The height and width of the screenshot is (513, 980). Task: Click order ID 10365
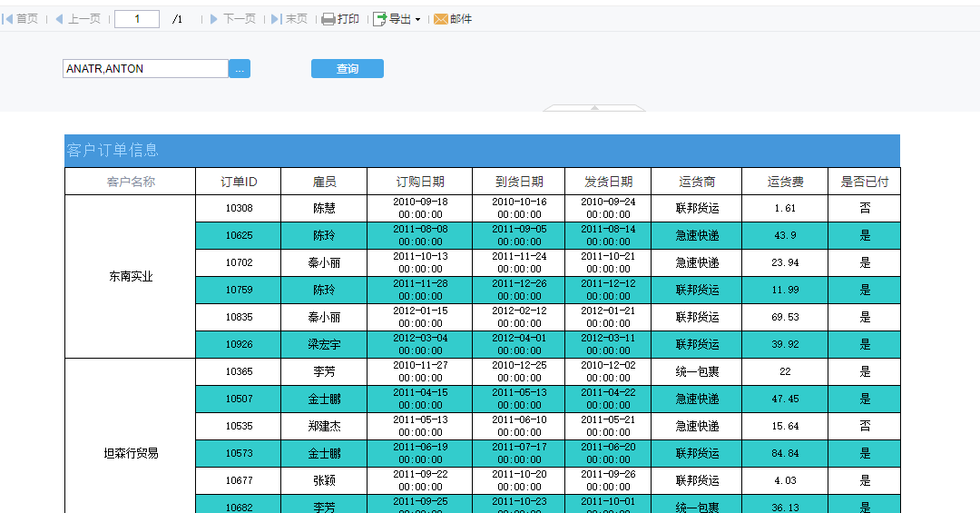[239, 371]
